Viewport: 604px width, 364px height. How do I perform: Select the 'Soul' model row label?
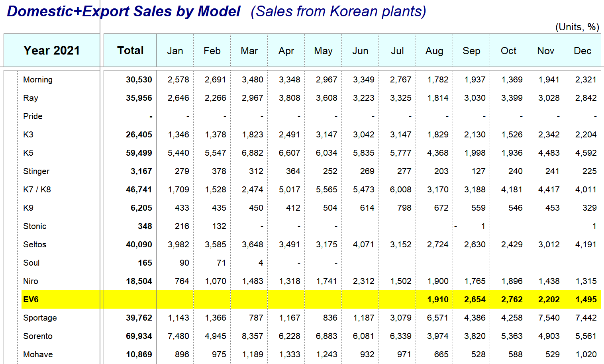pyautogui.click(x=31, y=263)
